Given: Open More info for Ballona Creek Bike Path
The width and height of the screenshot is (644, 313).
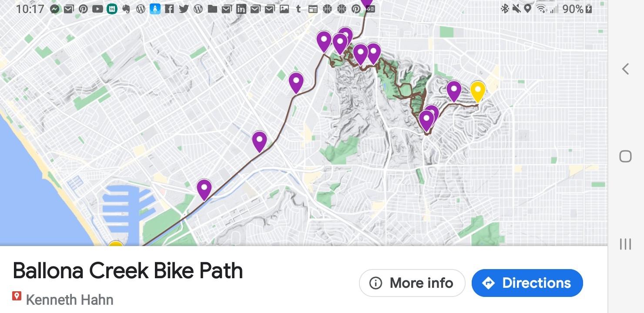Looking at the screenshot, I should pos(412,283).
